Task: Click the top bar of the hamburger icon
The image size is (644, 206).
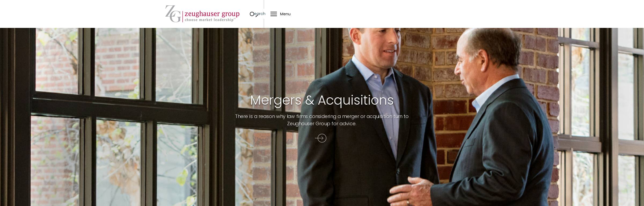Action: coord(273,12)
